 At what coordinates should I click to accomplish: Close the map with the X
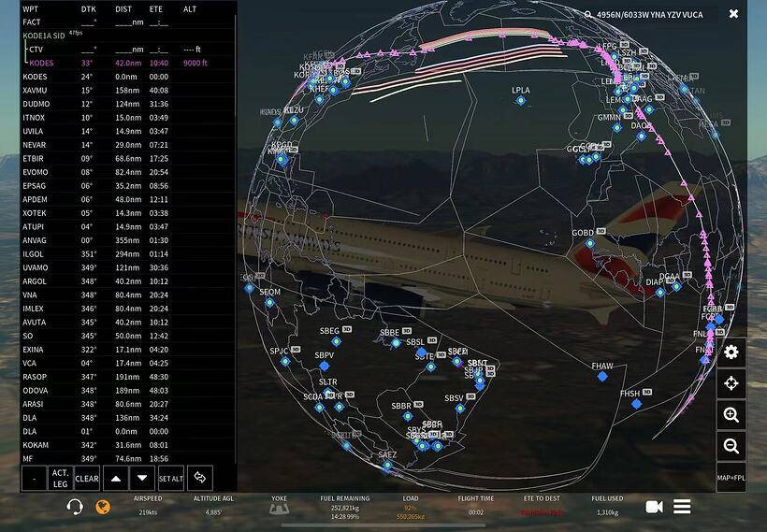[733, 14]
